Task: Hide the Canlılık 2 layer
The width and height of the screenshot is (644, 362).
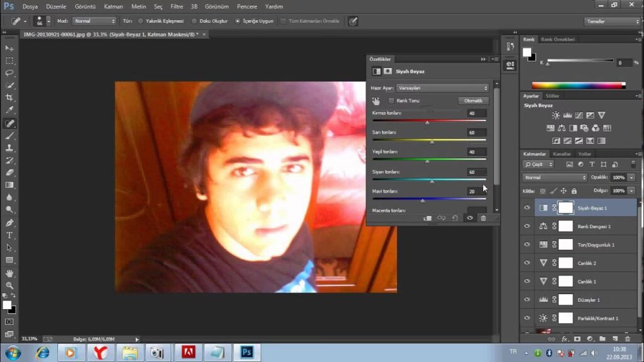Action: pos(527,263)
